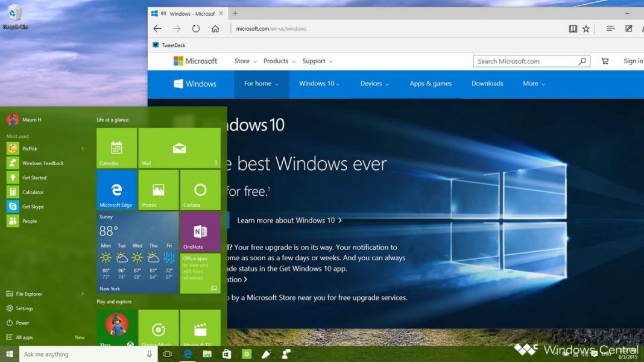Go to Apps & games
Screen dimensions: 644x362
(431, 84)
